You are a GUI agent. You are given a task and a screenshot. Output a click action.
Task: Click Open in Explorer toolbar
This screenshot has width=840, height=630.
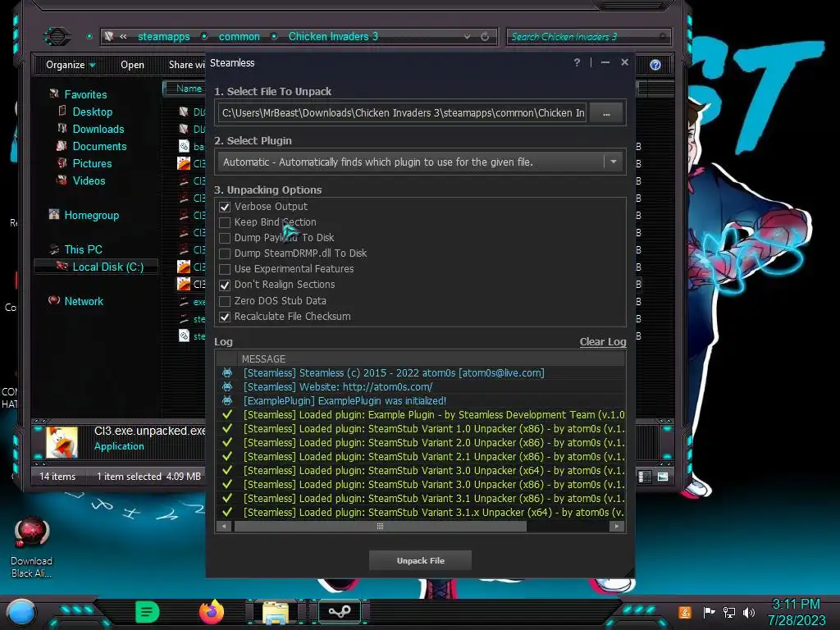[x=132, y=65]
